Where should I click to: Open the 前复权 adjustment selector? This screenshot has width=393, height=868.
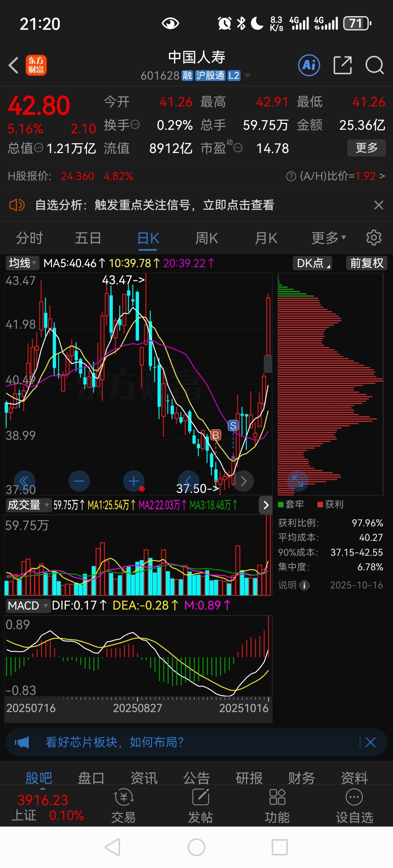pos(366,263)
